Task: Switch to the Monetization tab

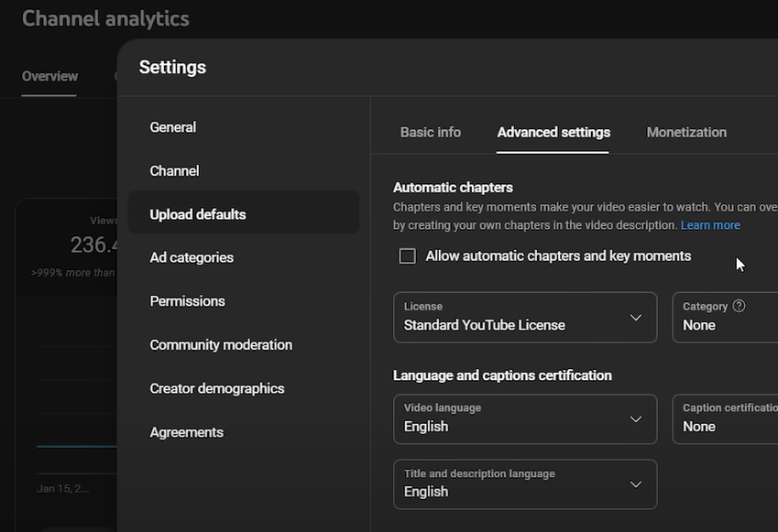Action: click(x=686, y=132)
